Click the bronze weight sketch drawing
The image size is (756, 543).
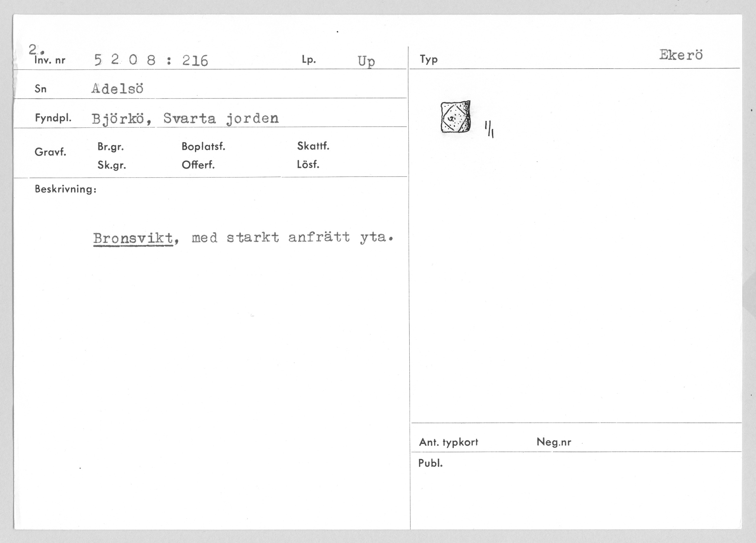(455, 117)
